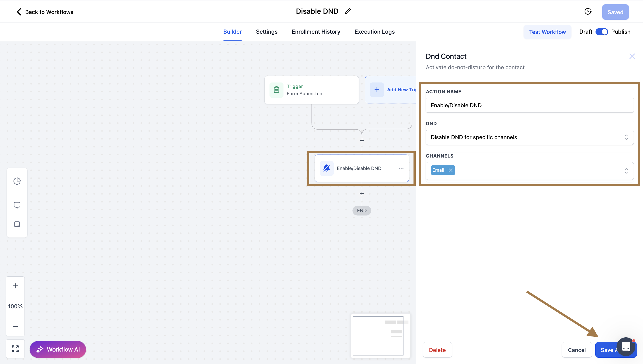Zoom out the canvas with minus
The height and width of the screenshot is (364, 643).
(15, 326)
